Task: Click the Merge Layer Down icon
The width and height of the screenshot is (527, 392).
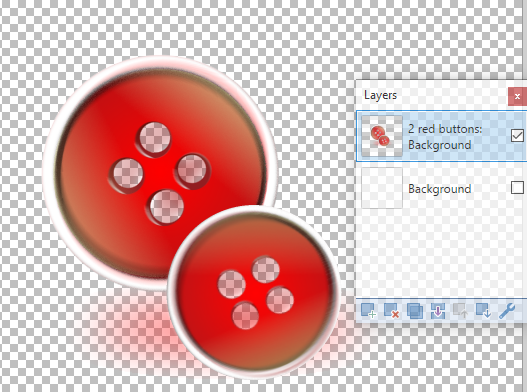Action: tap(438, 310)
